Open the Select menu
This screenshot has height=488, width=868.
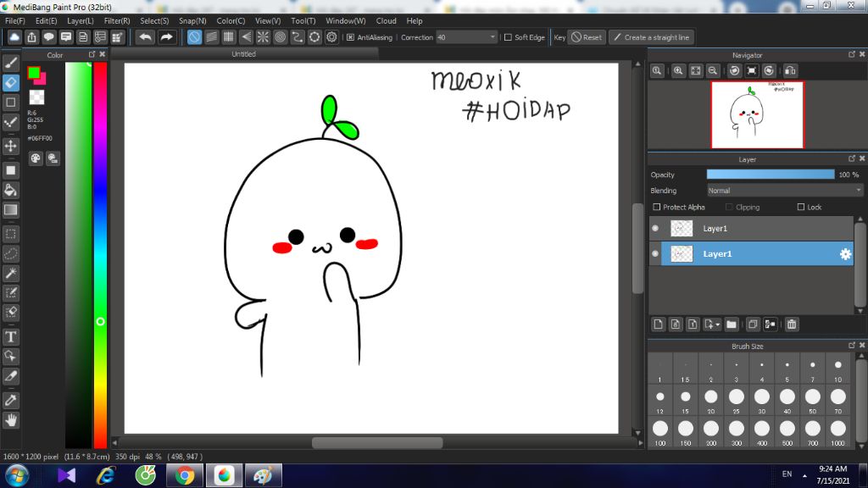(154, 21)
